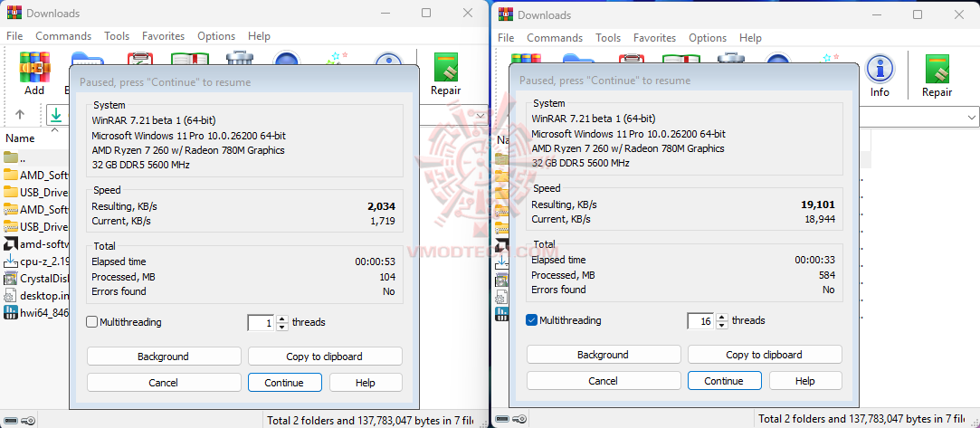Click the resulting speed value 19,101

(x=818, y=204)
